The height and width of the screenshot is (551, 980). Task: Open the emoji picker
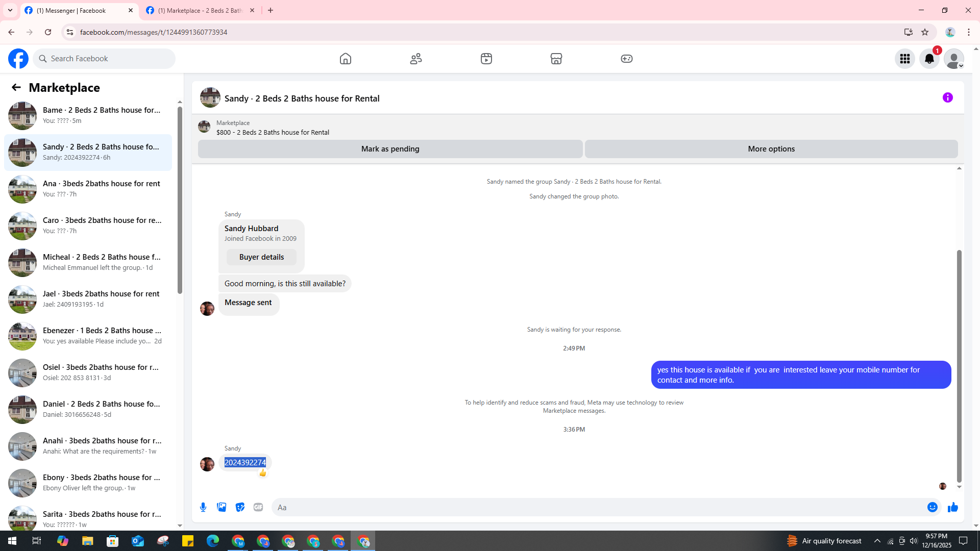coord(933,507)
